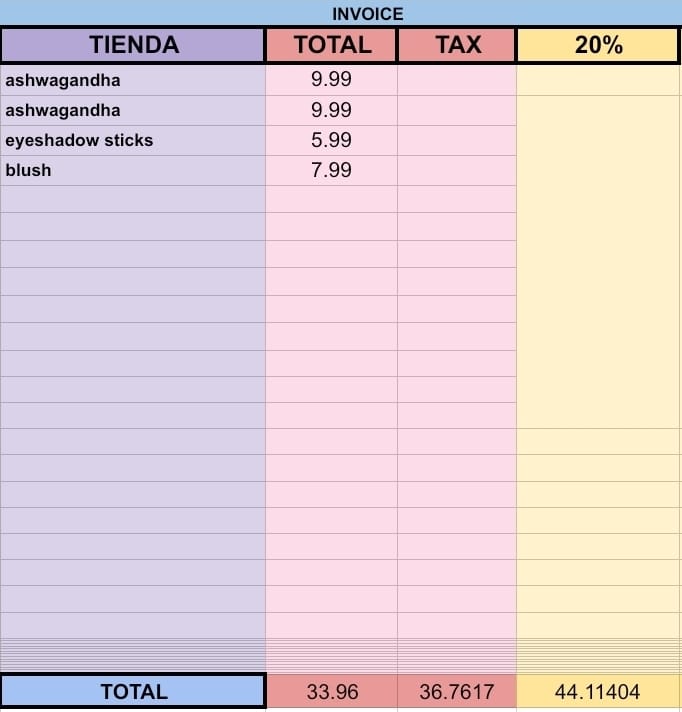
Task: Select the second ashwagandha item cell
Action: pyautogui.click(x=133, y=110)
